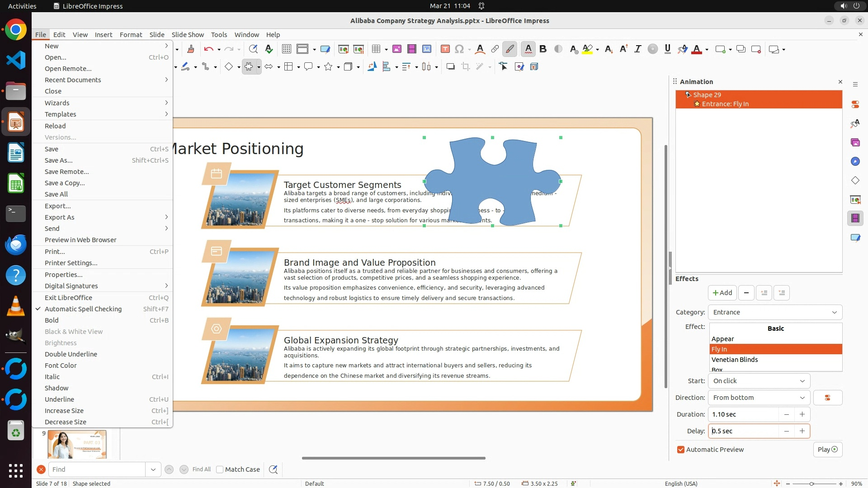This screenshot has width=868, height=488.
Task: Toggle Automatic Spell Checking menu item
Action: click(83, 309)
